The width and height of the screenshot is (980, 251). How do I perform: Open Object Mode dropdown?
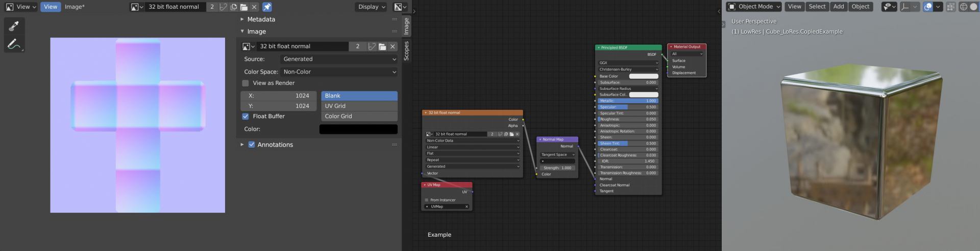tap(754, 7)
